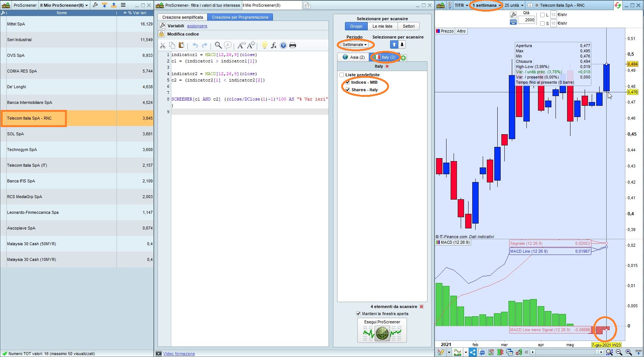The width and height of the screenshot is (644, 357).
Task: Click the Altro button on the chart
Action: (x=461, y=31)
